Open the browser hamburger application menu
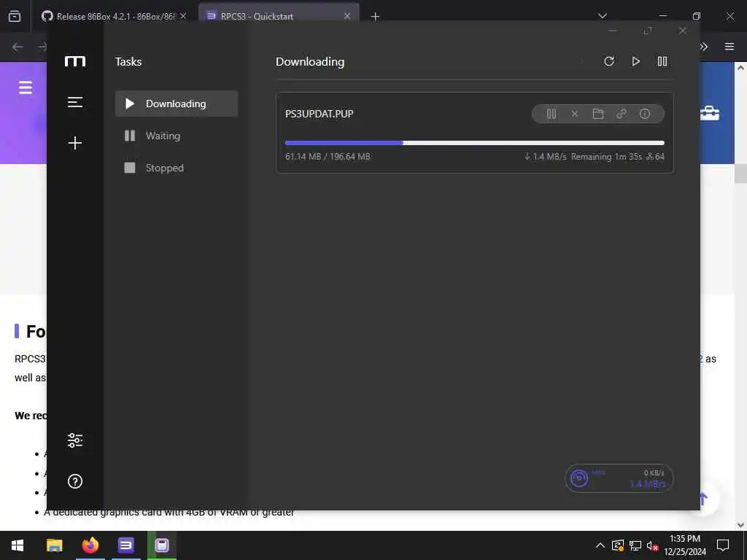Image resolution: width=747 pixels, height=560 pixels. click(x=729, y=47)
